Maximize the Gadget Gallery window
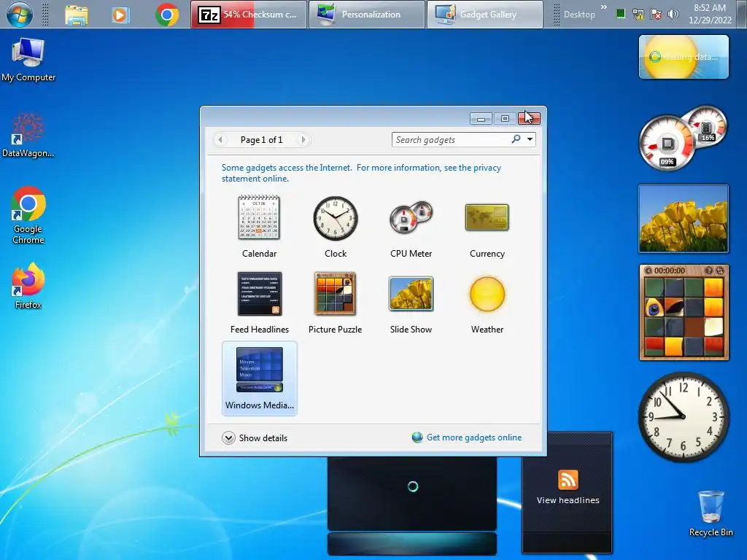Screen dimensions: 747x560 (x=505, y=118)
